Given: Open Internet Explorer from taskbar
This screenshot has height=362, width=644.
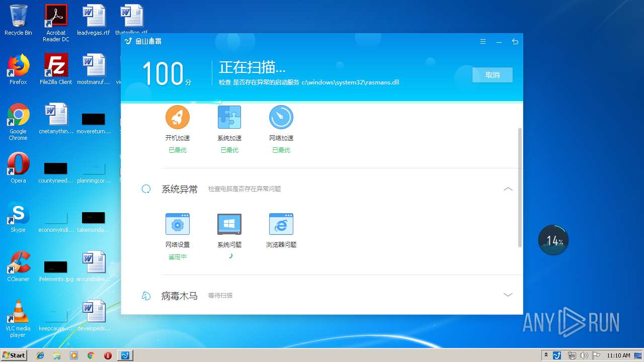Looking at the screenshot, I should pyautogui.click(x=40, y=355).
